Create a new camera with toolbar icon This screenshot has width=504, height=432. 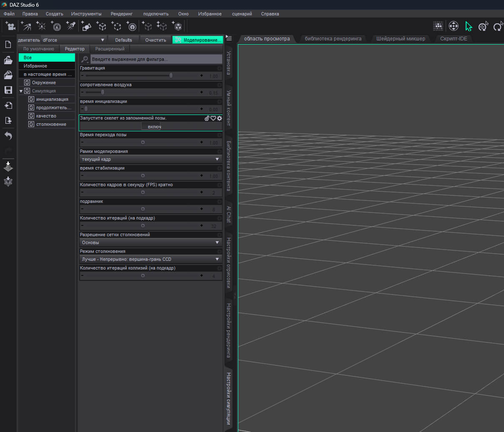(x=10, y=26)
